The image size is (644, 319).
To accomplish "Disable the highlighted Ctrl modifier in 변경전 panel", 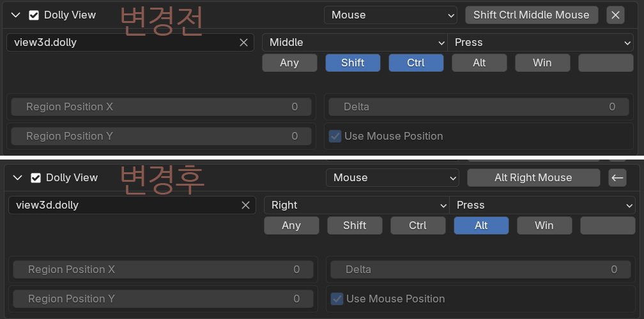I will click(x=416, y=63).
